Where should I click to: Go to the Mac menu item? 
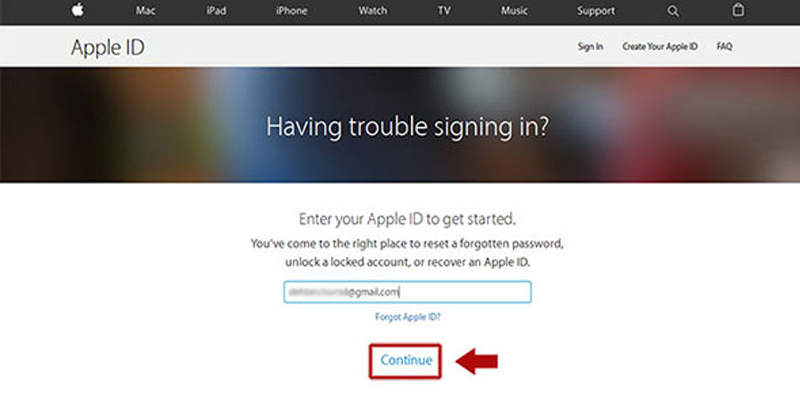[x=145, y=10]
